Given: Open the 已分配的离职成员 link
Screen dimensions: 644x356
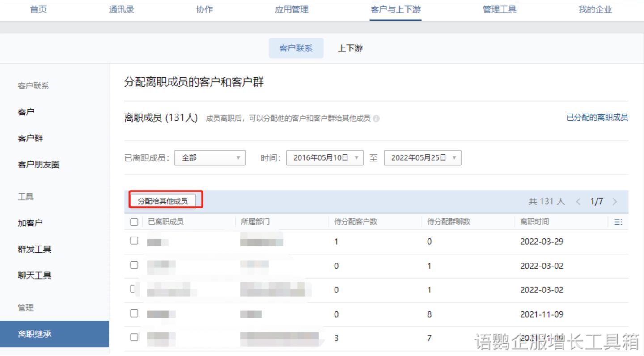Looking at the screenshot, I should [597, 118].
